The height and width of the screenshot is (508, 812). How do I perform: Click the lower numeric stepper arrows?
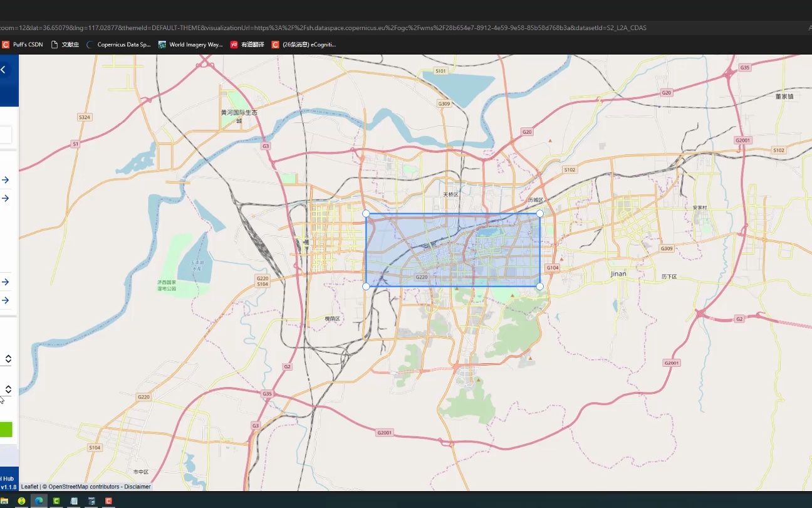tap(8, 389)
